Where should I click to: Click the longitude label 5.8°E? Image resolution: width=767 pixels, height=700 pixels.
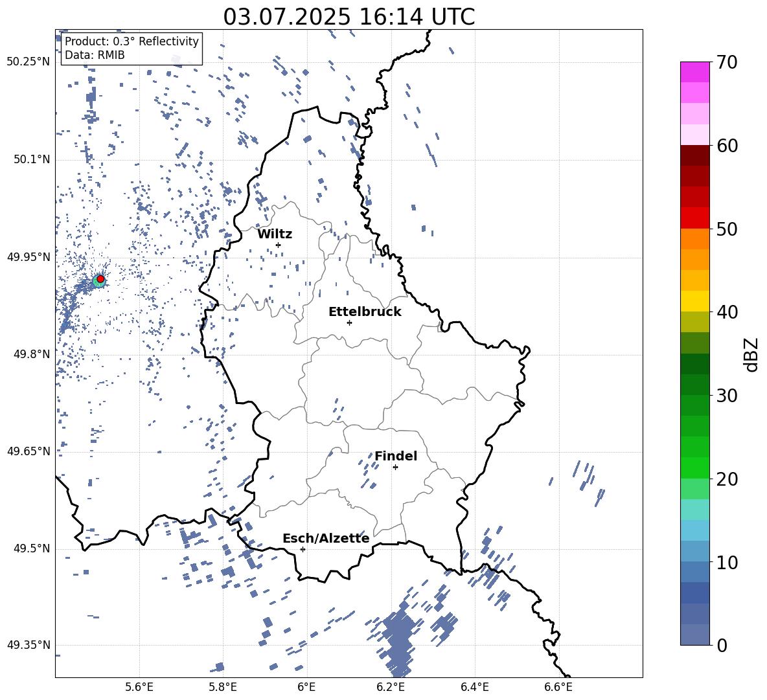[223, 687]
